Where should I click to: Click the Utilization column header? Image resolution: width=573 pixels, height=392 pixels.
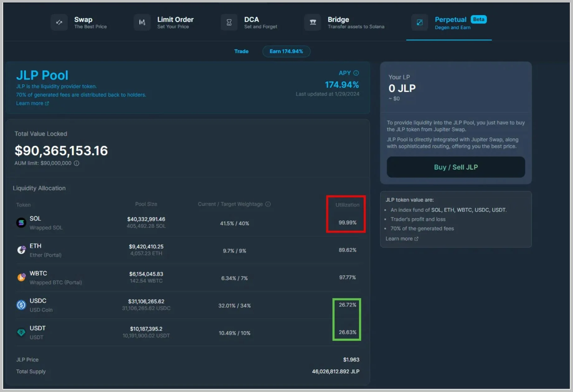347,205
